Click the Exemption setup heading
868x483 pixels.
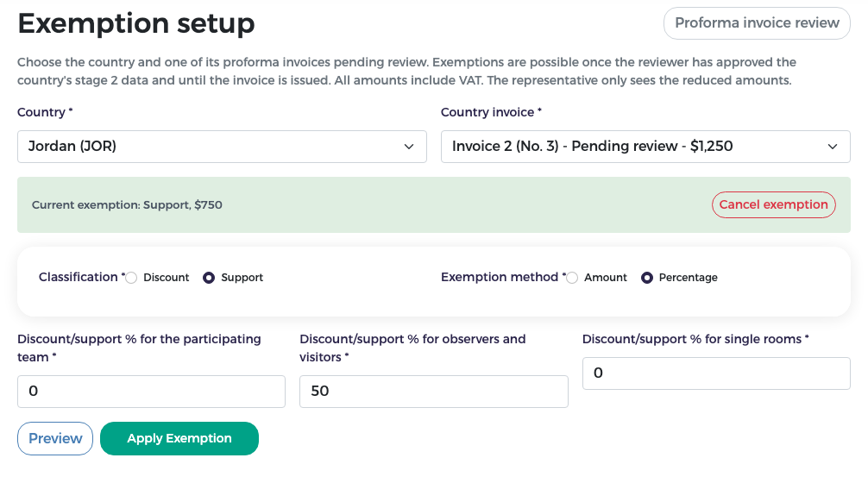click(x=136, y=24)
